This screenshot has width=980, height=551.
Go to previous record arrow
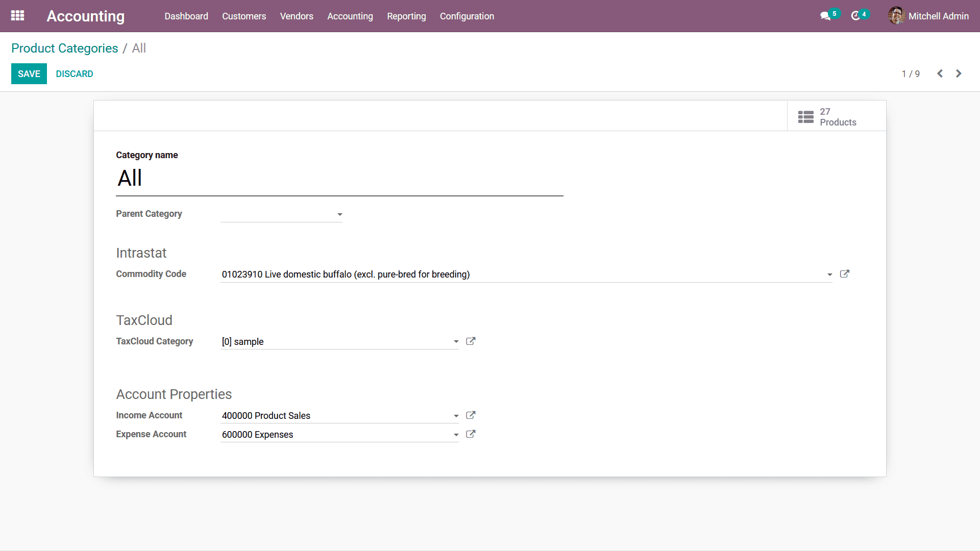point(940,73)
